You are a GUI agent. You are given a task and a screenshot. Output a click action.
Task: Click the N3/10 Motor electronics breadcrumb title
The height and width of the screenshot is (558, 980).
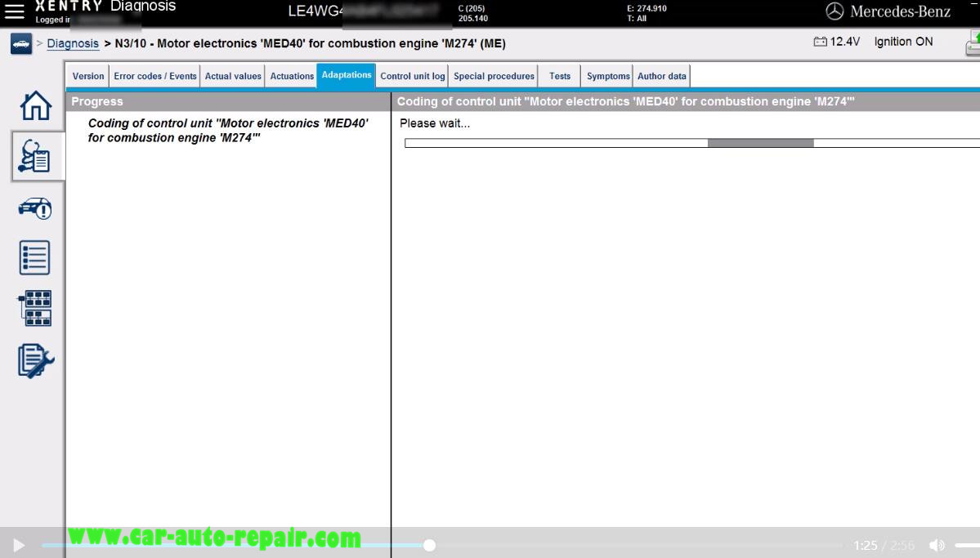point(310,44)
